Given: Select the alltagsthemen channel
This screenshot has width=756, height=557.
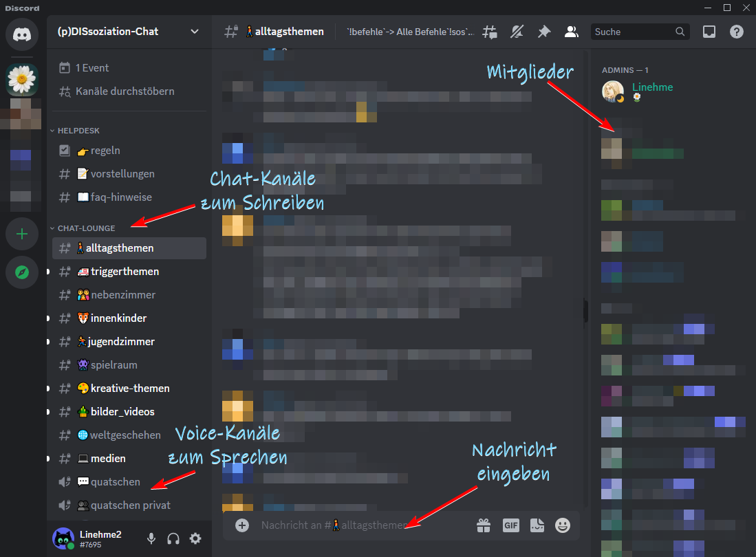Looking at the screenshot, I should click(x=129, y=248).
